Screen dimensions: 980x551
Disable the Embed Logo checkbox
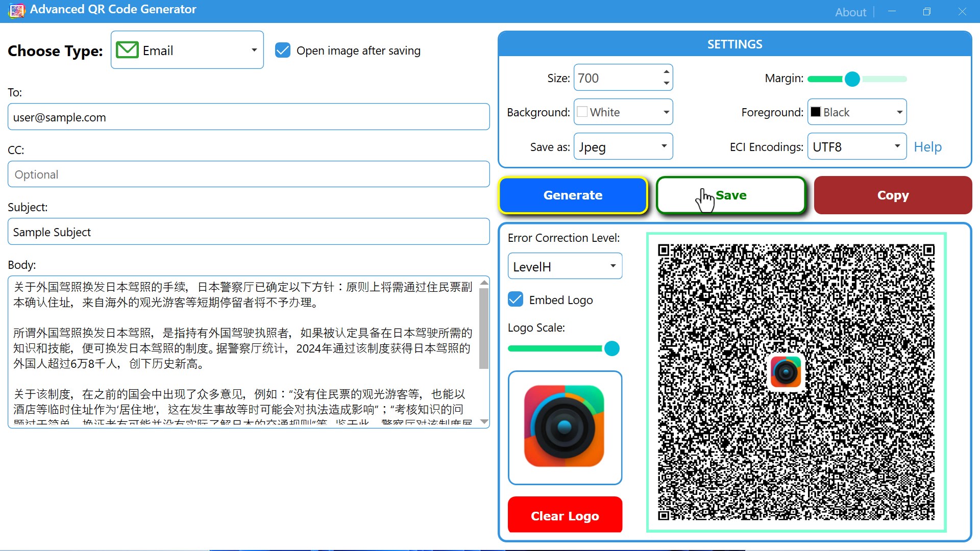pyautogui.click(x=516, y=299)
